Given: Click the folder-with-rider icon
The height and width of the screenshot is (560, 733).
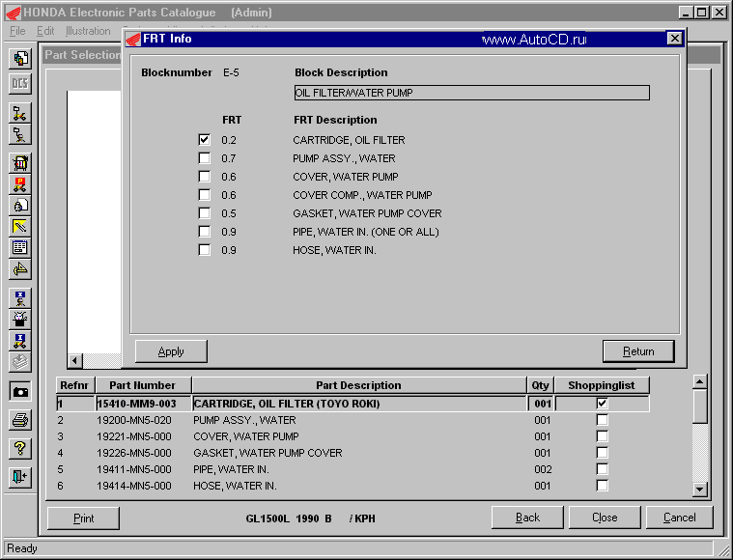Looking at the screenshot, I should [x=20, y=135].
